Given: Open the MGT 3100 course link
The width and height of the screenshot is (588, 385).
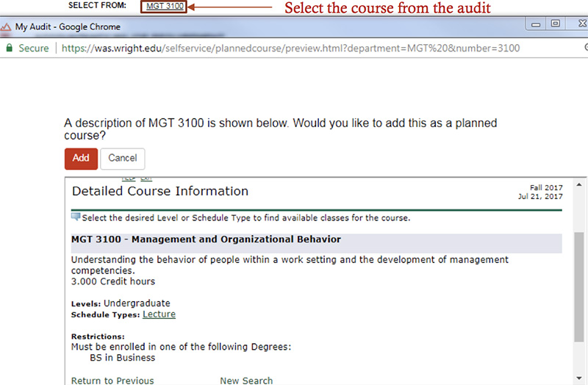Looking at the screenshot, I should pyautogui.click(x=165, y=7).
